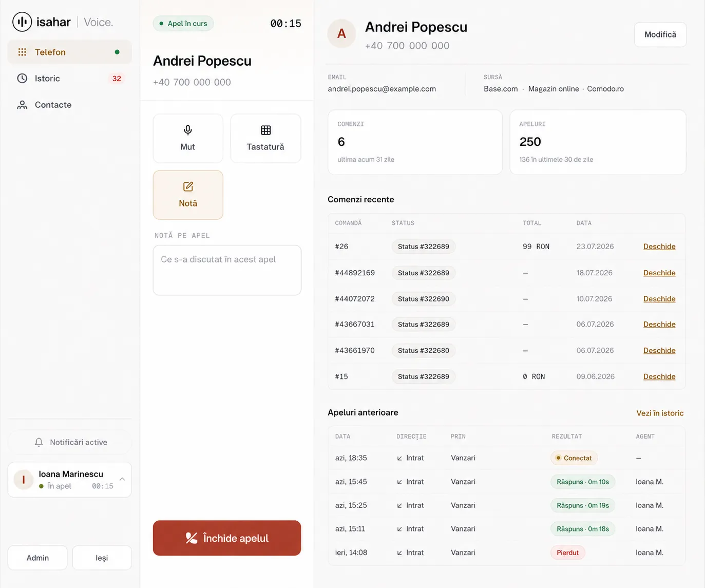Image resolution: width=705 pixels, height=588 pixels.
Task: Toggle Notificări active
Action: tap(70, 442)
